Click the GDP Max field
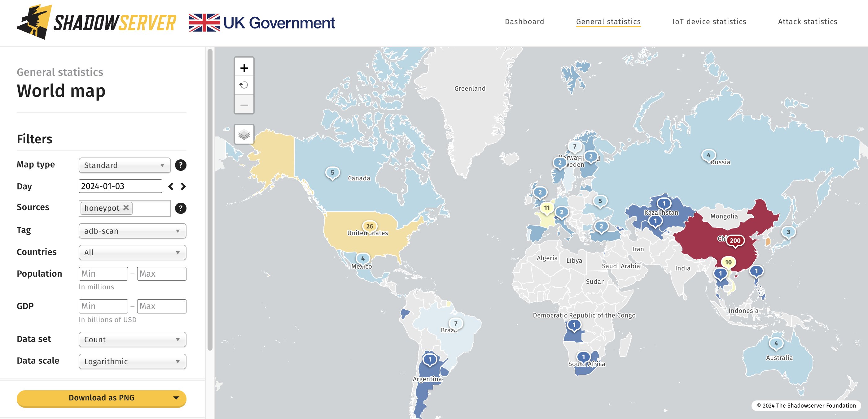Viewport: 868px width, 419px height. click(x=161, y=306)
